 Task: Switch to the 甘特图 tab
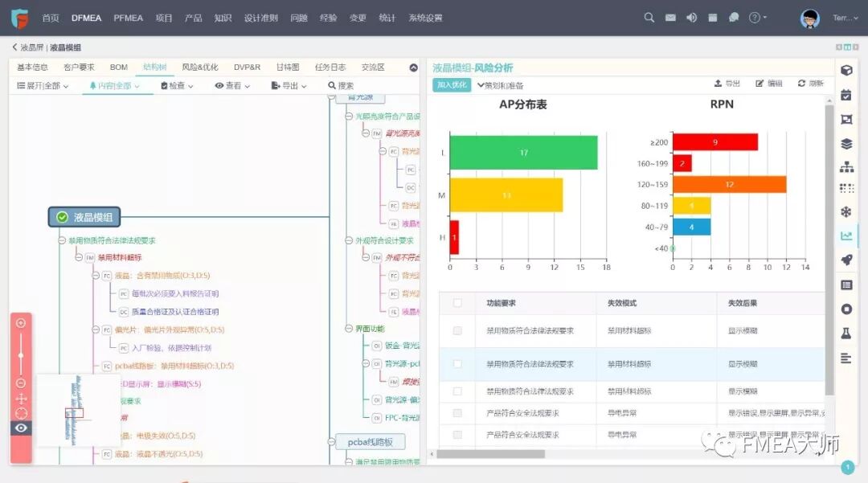coord(287,67)
